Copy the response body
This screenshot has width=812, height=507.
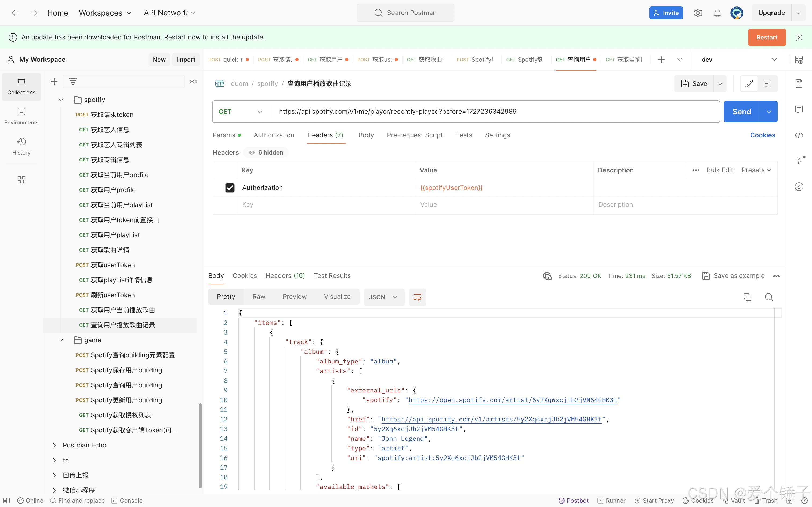coord(747,297)
